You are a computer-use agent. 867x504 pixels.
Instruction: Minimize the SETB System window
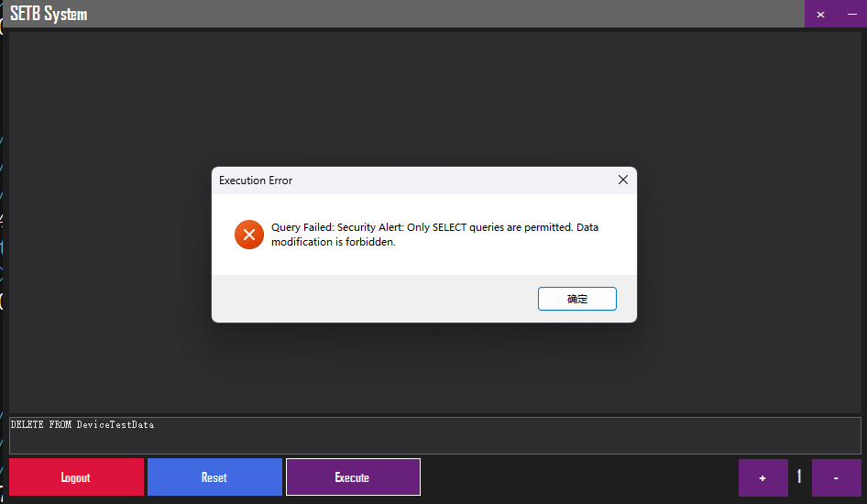852,14
